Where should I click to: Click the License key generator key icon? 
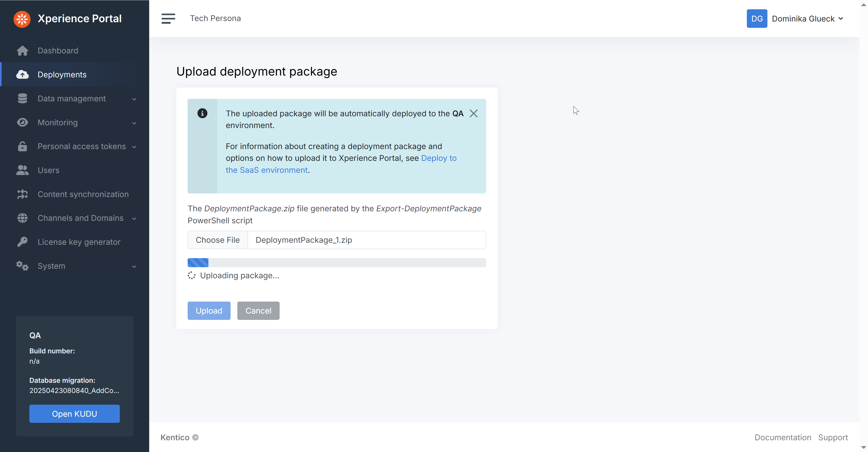pyautogui.click(x=23, y=242)
